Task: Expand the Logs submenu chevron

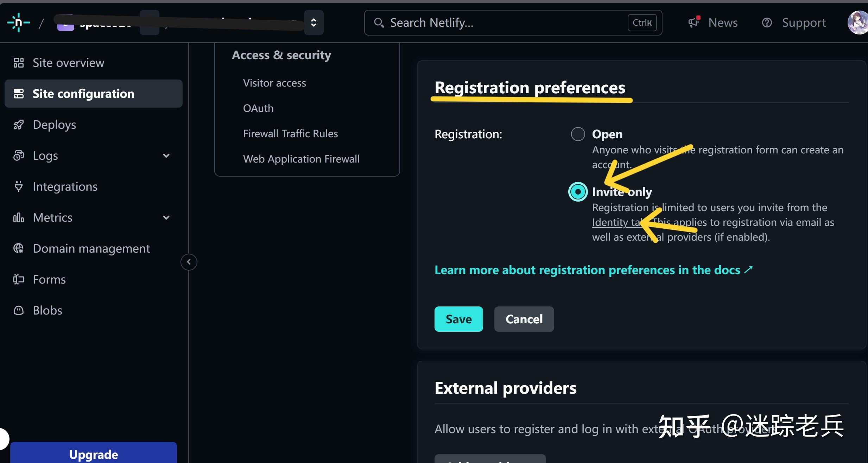Action: coord(166,156)
